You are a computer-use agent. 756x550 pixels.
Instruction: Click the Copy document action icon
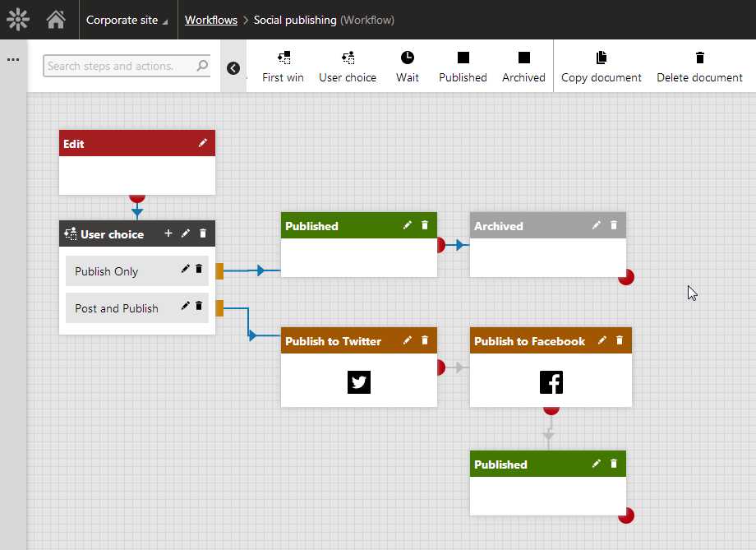(601, 58)
